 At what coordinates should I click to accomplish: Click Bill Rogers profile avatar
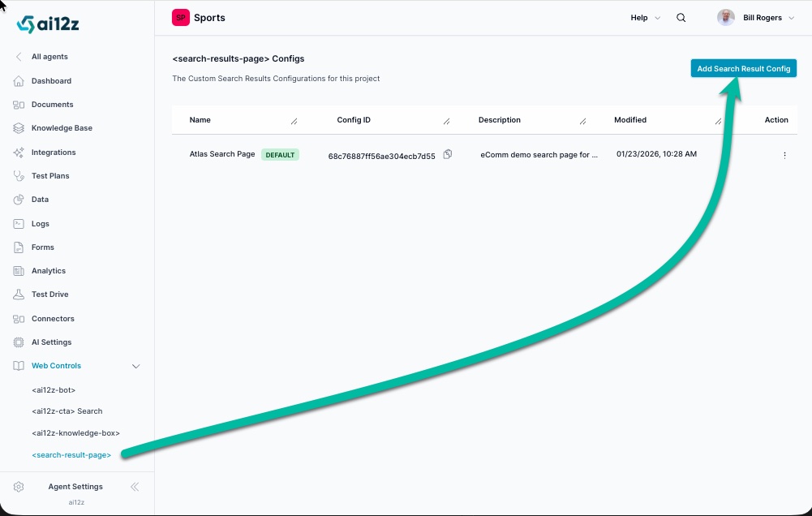pyautogui.click(x=725, y=18)
